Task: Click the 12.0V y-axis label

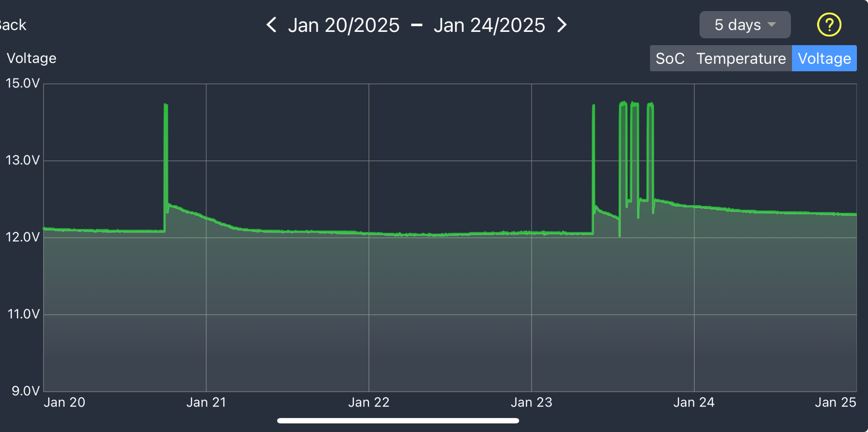Action: (x=22, y=237)
